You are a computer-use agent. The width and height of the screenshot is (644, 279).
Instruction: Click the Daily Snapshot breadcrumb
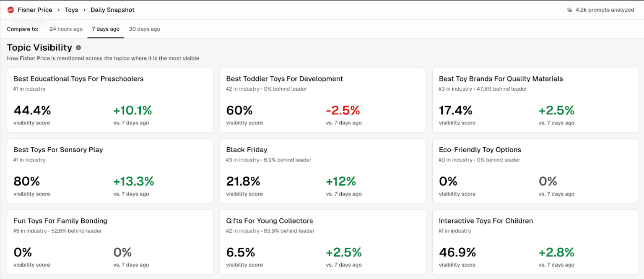(112, 10)
